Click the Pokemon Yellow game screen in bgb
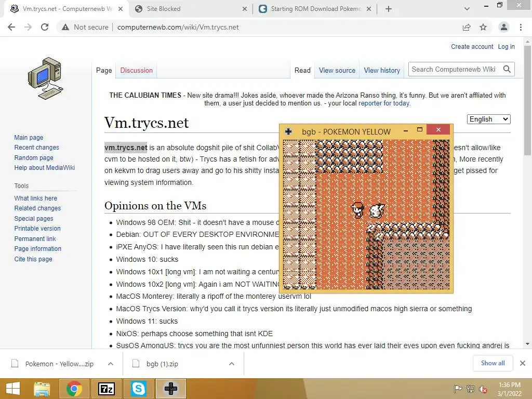Image resolution: width=532 pixels, height=399 pixels. click(366, 215)
